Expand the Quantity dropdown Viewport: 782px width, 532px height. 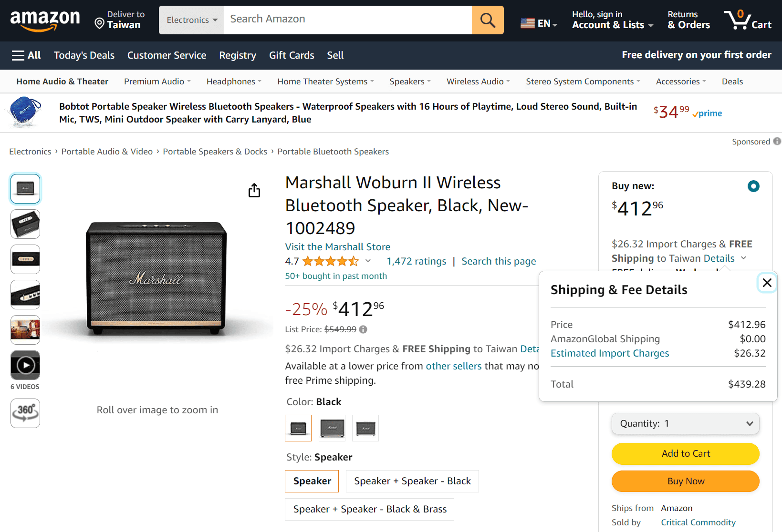pyautogui.click(x=685, y=423)
